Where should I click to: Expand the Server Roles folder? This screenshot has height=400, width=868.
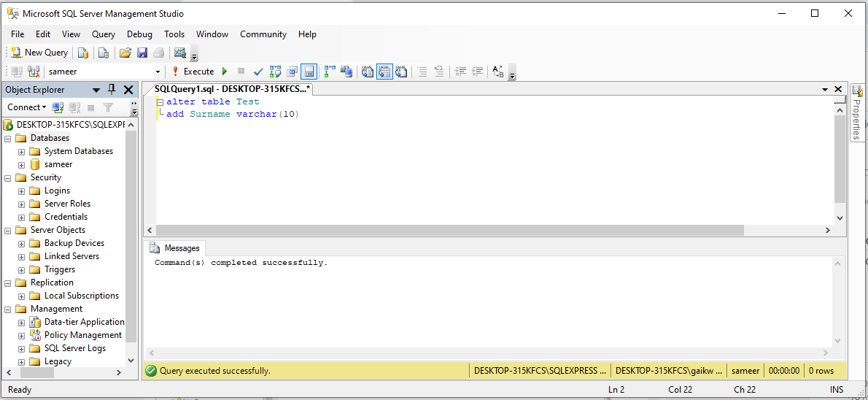(22, 204)
